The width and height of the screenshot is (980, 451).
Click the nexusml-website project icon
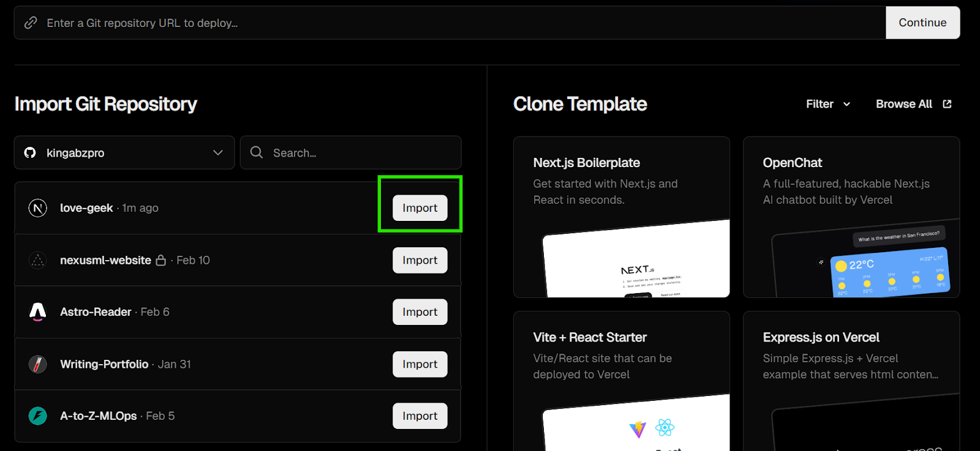click(x=38, y=260)
